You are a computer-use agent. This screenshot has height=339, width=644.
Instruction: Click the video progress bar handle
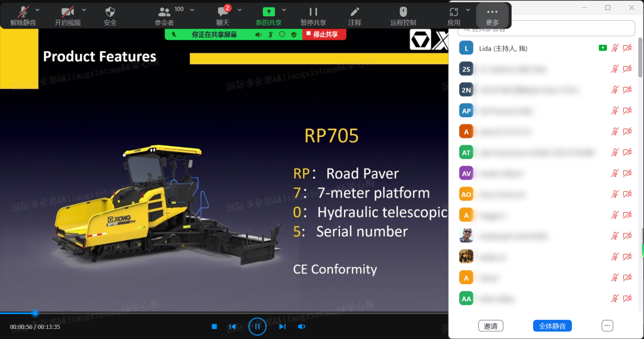[35, 313]
